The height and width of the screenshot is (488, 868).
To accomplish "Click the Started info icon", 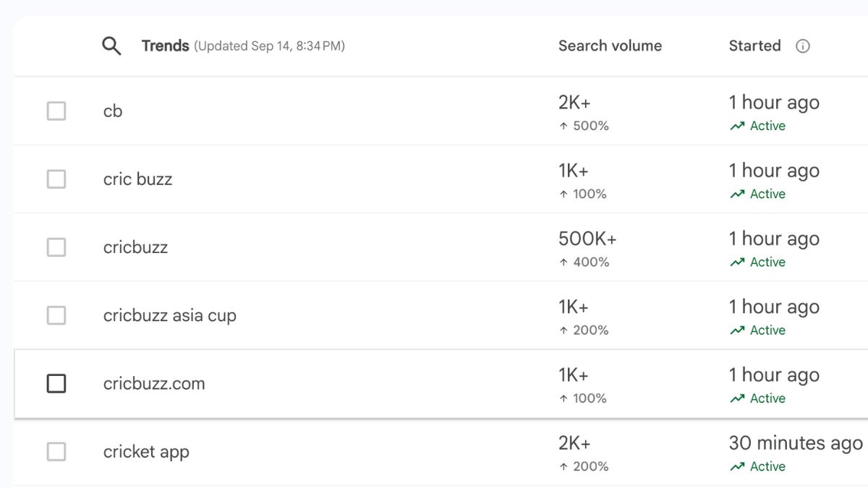I will pos(802,46).
